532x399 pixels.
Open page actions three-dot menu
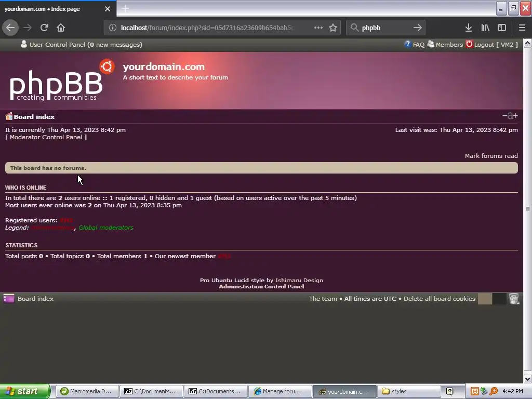(318, 28)
